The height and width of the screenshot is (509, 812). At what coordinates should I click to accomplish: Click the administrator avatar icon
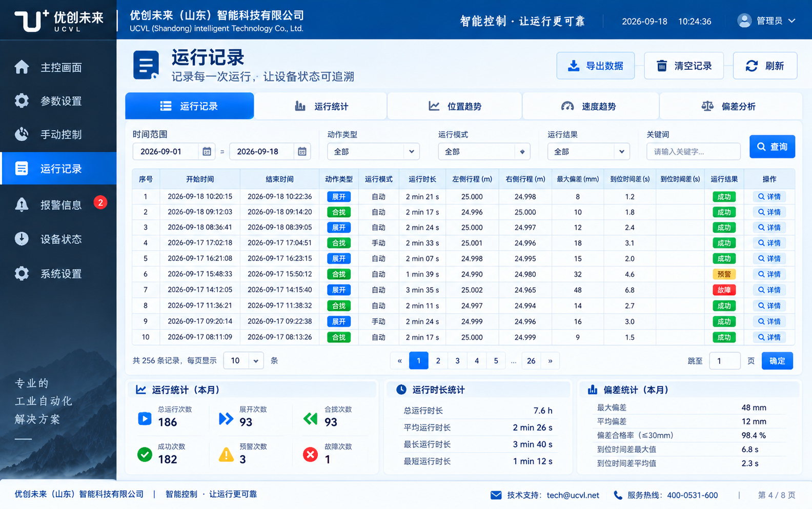(x=744, y=21)
